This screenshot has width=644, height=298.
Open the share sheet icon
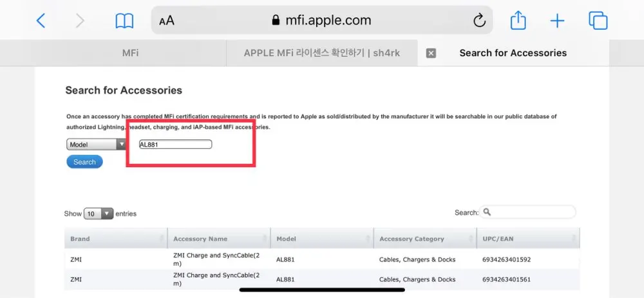[x=518, y=20]
